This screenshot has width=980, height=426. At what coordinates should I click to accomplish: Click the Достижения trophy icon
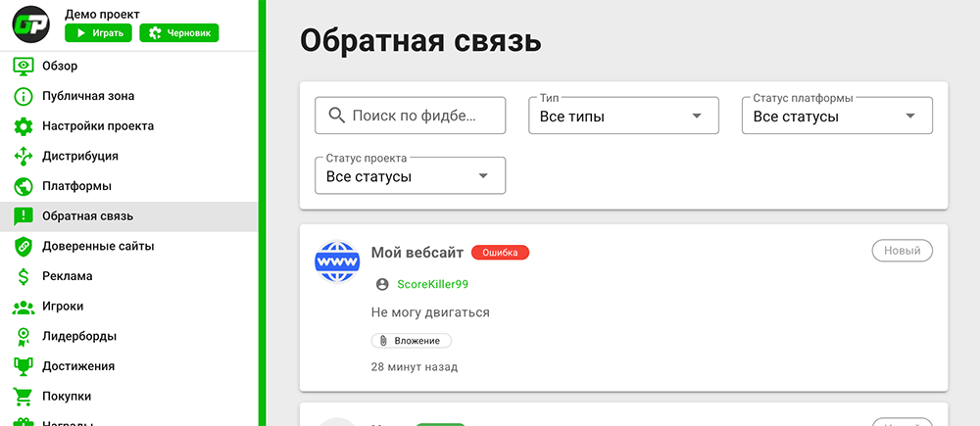click(x=24, y=366)
